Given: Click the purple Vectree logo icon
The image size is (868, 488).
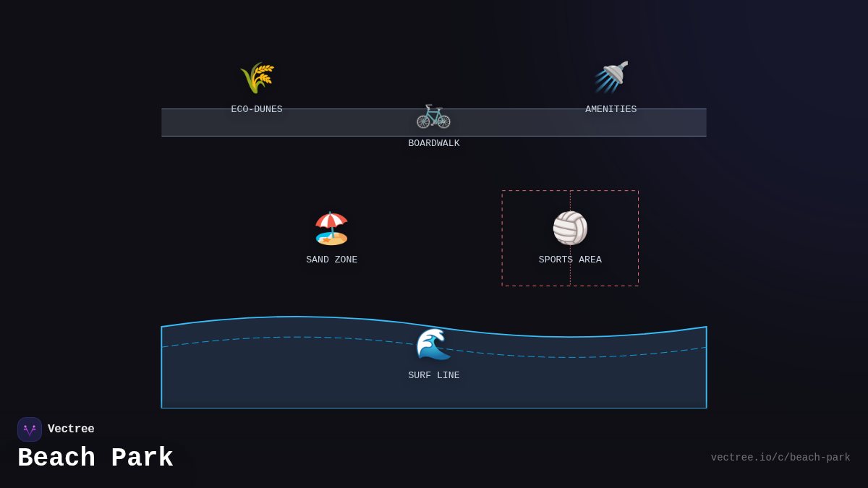Looking at the screenshot, I should pos(30,429).
